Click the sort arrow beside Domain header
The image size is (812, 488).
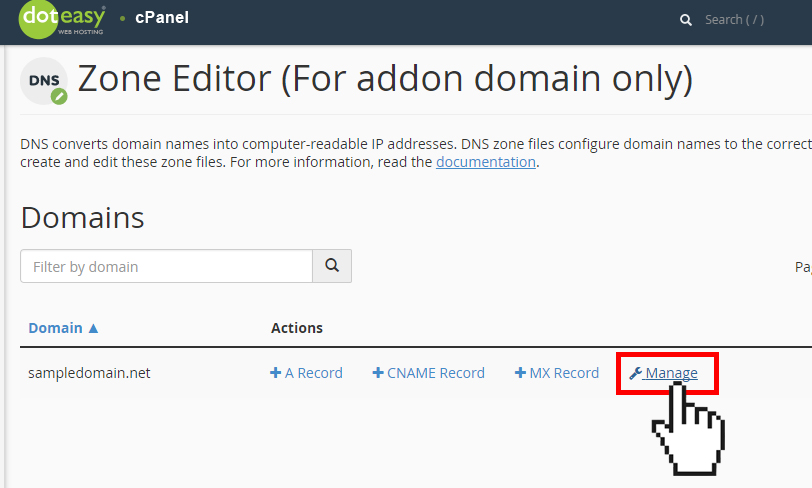pos(93,328)
